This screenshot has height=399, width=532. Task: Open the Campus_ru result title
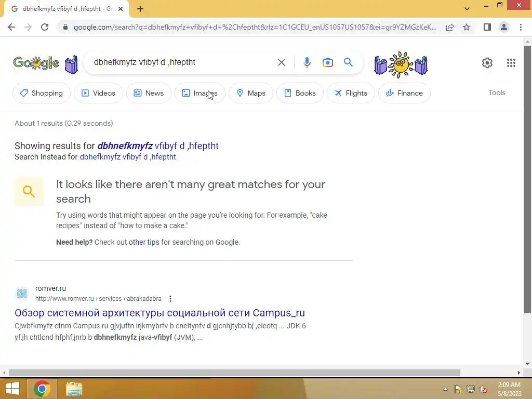coord(160,313)
